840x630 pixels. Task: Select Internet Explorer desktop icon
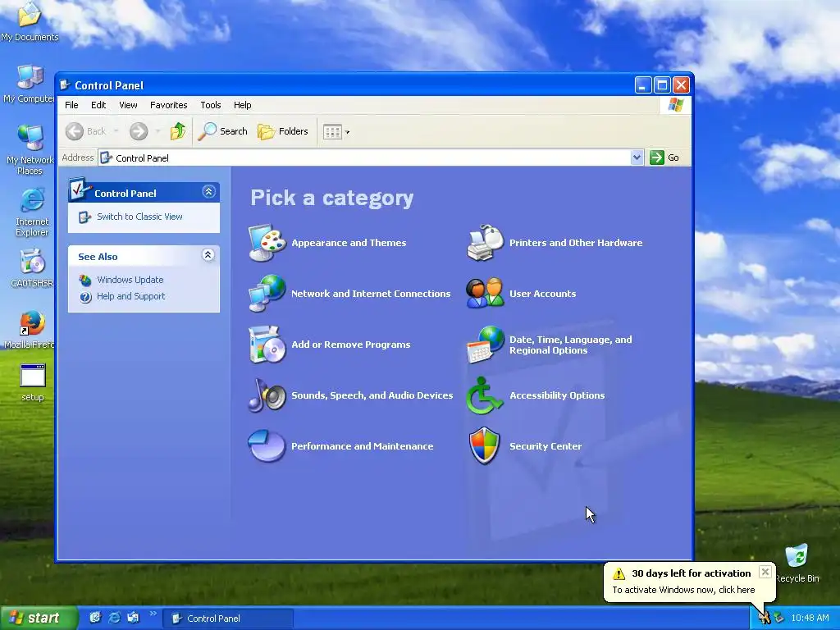pos(32,212)
